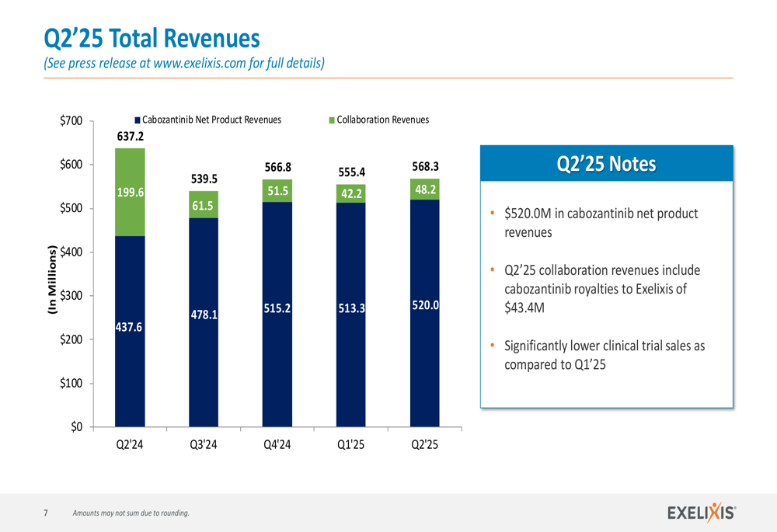This screenshot has width=777, height=532.
Task: Click the "(In Millions)" vertical axis title
Action: [x=52, y=280]
